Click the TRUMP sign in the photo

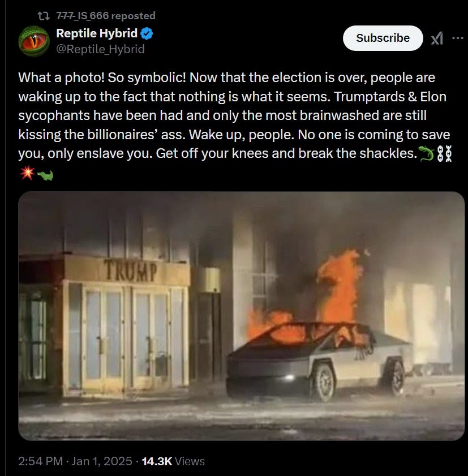[131, 271]
